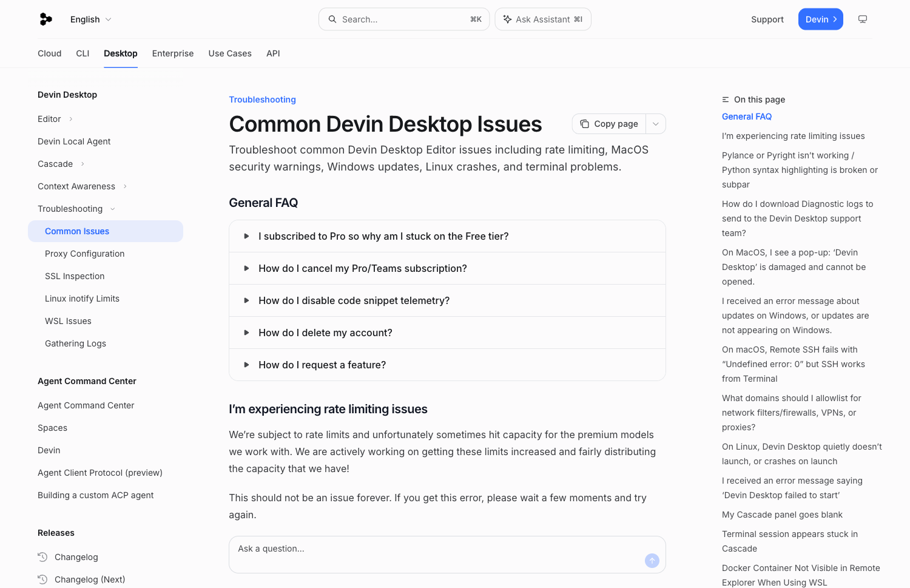Focus the Search field
Screen dimensions: 910x588
(x=404, y=19)
